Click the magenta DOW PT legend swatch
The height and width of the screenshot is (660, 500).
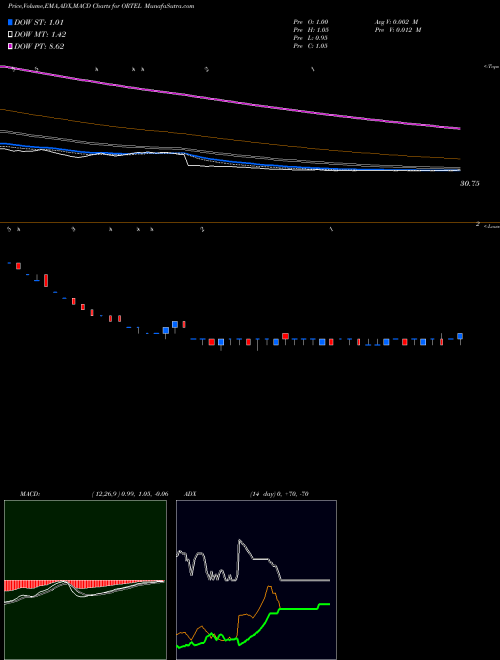pos(10,46)
